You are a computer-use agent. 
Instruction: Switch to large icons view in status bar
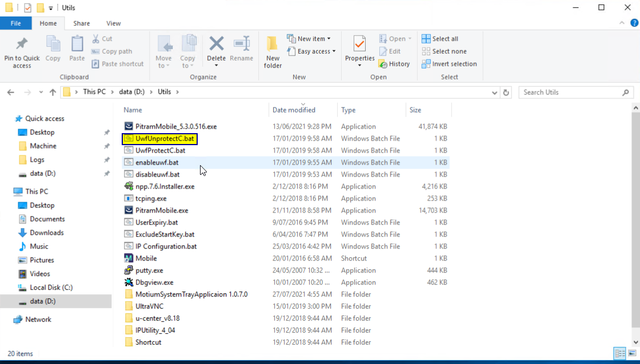pyautogui.click(x=631, y=354)
